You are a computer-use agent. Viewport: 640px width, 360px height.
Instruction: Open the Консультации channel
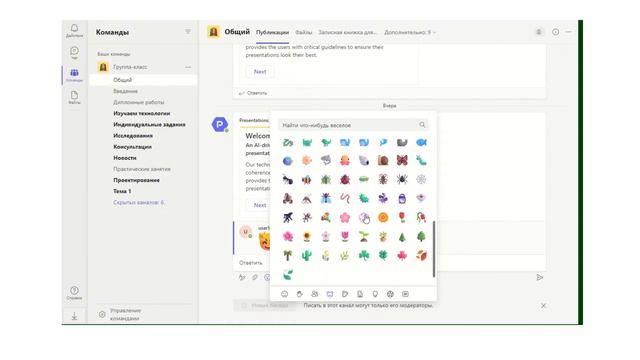pyautogui.click(x=132, y=147)
